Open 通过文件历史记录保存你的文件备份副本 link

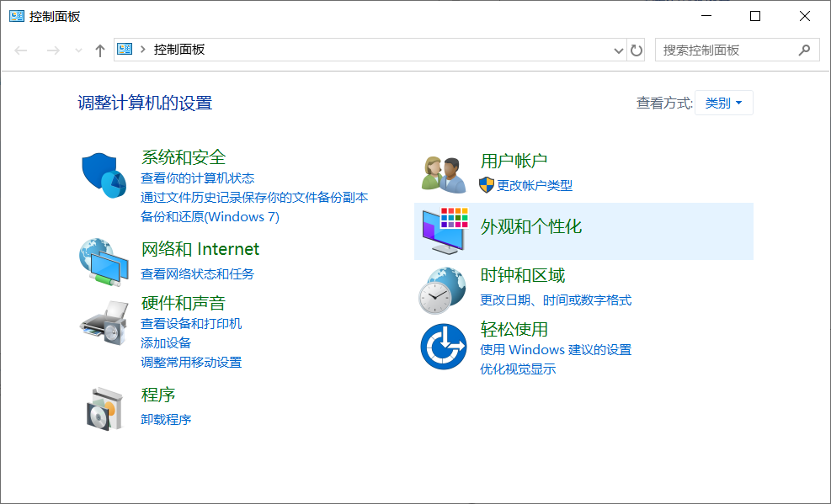coord(254,198)
